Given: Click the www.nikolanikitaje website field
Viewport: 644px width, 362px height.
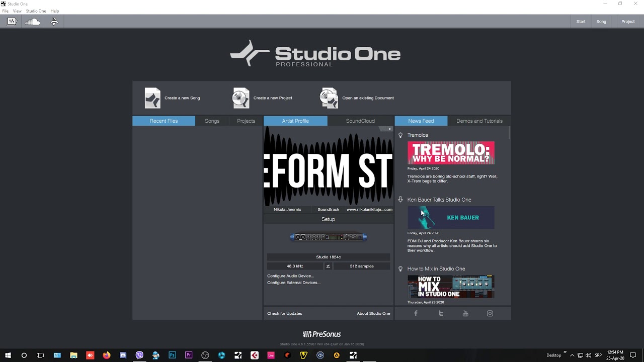Looking at the screenshot, I should [369, 209].
